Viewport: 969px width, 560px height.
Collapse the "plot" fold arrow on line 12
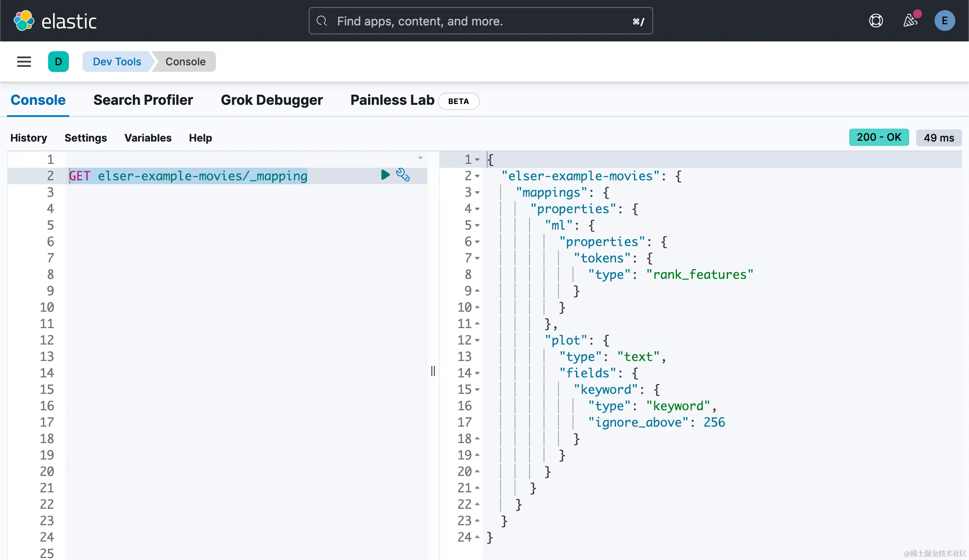pyautogui.click(x=477, y=340)
